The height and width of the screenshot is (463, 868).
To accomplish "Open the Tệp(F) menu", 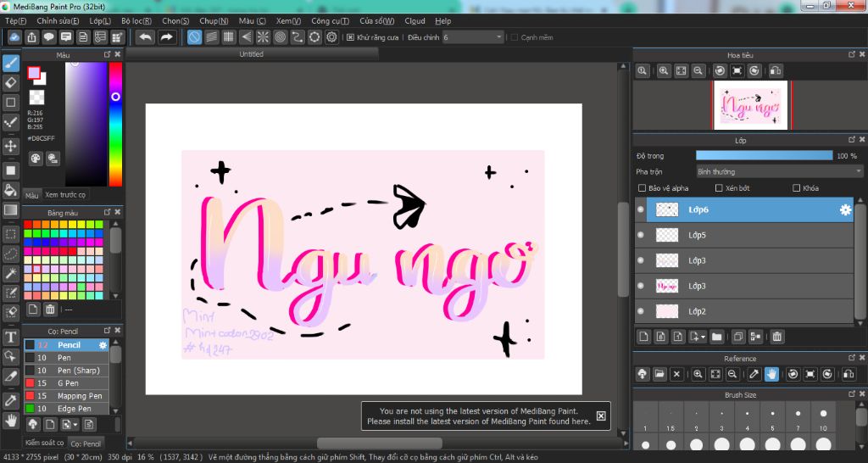I will [15, 20].
